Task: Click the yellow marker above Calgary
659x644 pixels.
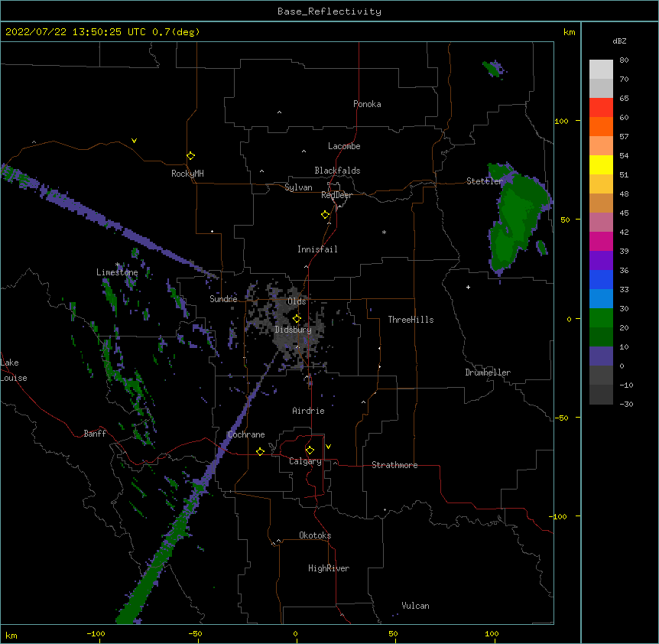Action: 310,450
